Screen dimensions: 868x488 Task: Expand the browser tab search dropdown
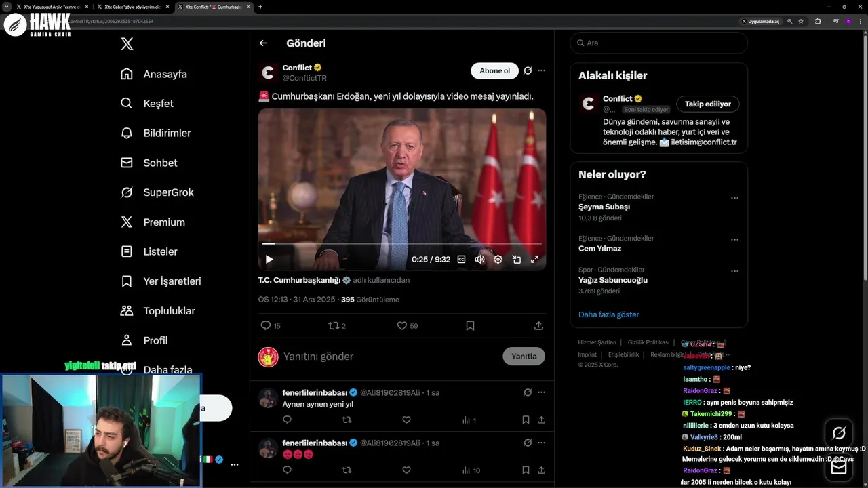(6, 7)
